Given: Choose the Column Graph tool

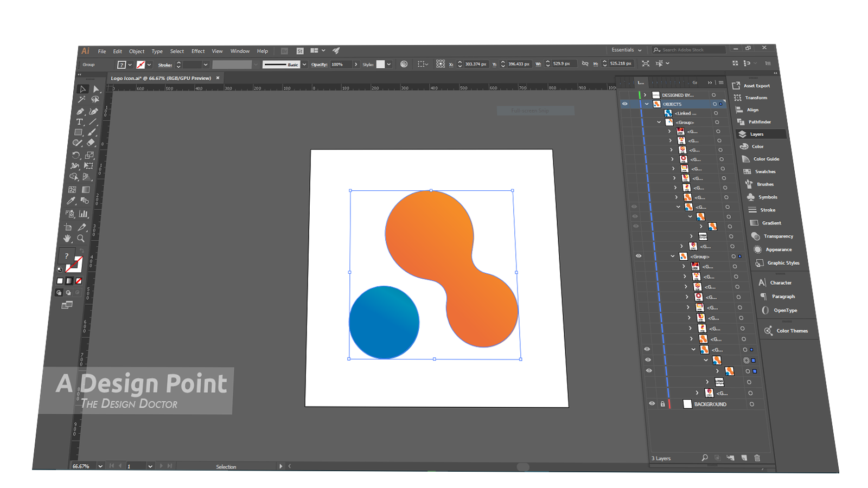Looking at the screenshot, I should pyautogui.click(x=84, y=214).
